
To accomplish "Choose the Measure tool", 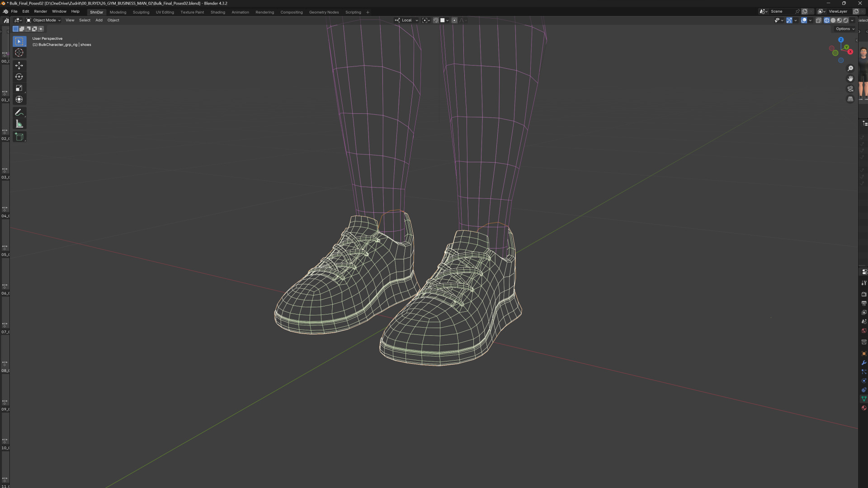I will click(x=19, y=124).
